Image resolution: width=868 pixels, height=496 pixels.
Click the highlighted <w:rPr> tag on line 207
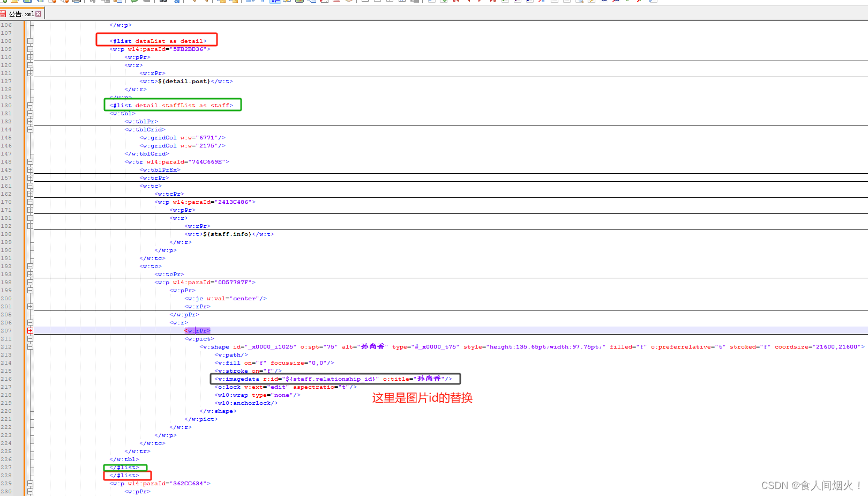tap(198, 331)
